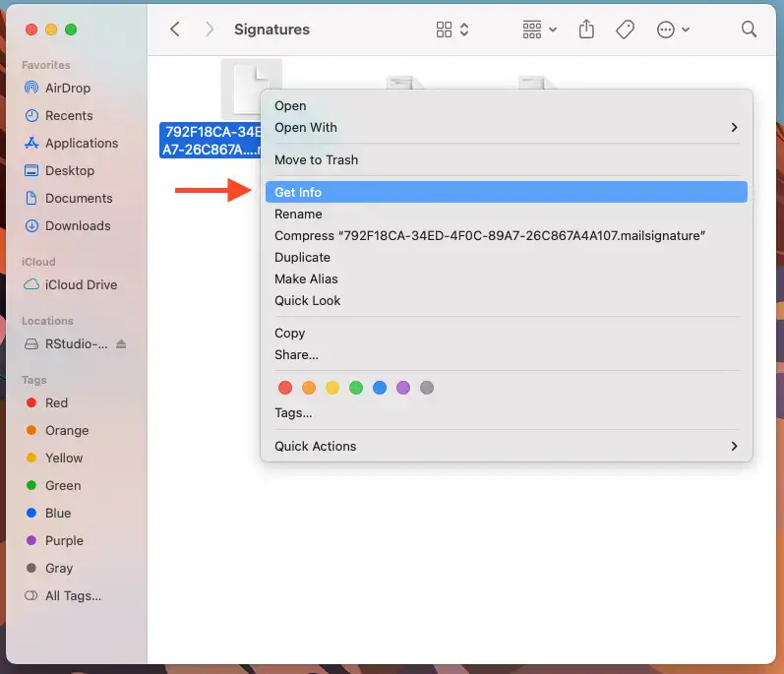Select the Orange tag in sidebar
784x674 pixels.
[66, 430]
